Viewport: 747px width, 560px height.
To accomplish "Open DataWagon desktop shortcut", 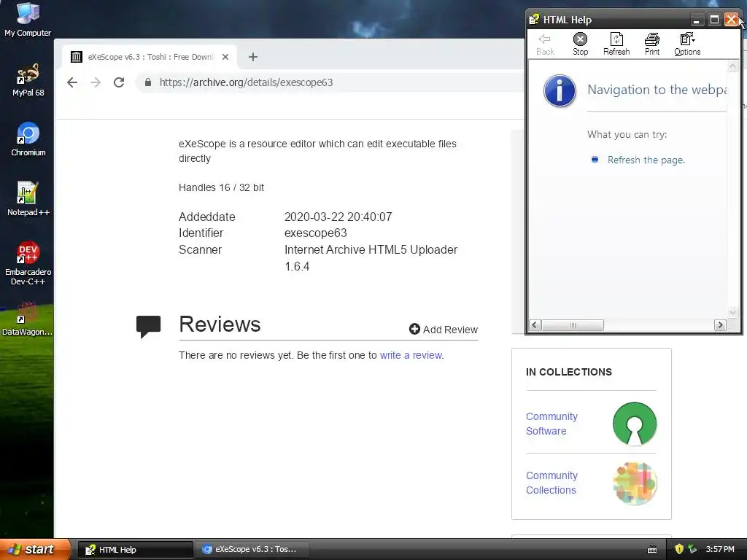I will tap(27, 319).
